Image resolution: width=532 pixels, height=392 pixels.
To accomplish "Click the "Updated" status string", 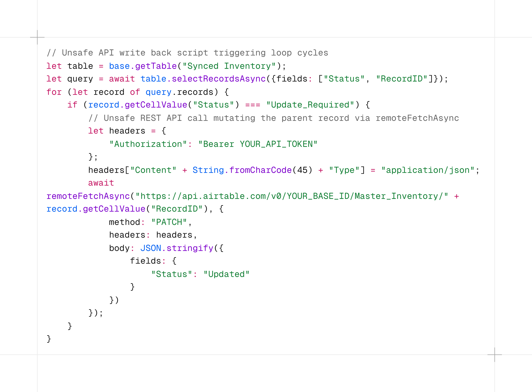I will point(226,274).
